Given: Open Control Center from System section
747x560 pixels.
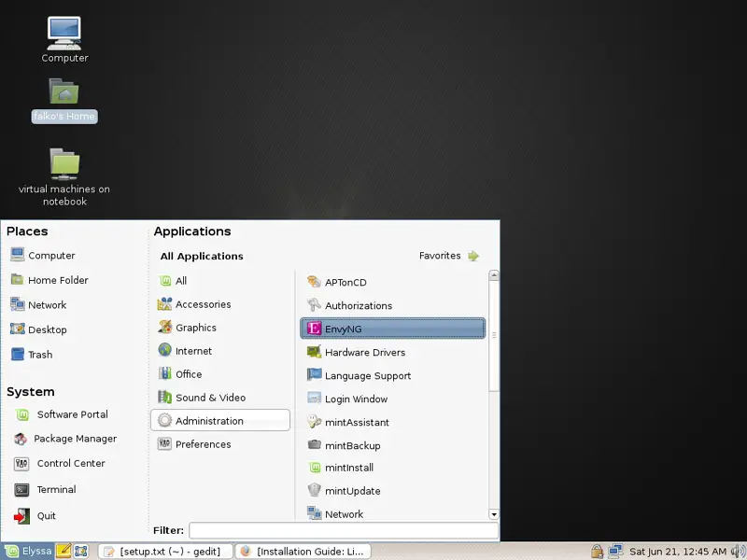Looking at the screenshot, I should [59, 463].
